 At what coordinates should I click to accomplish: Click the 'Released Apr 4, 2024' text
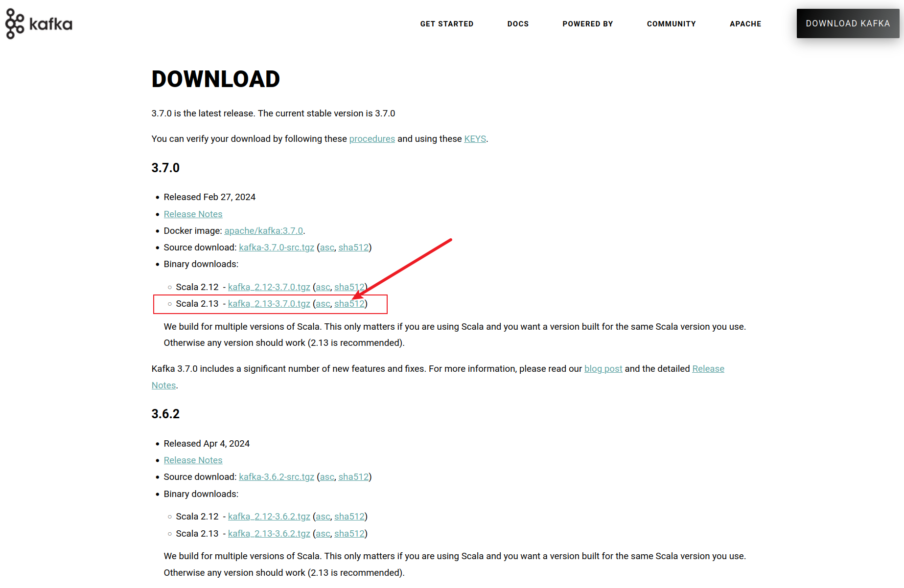pos(207,444)
